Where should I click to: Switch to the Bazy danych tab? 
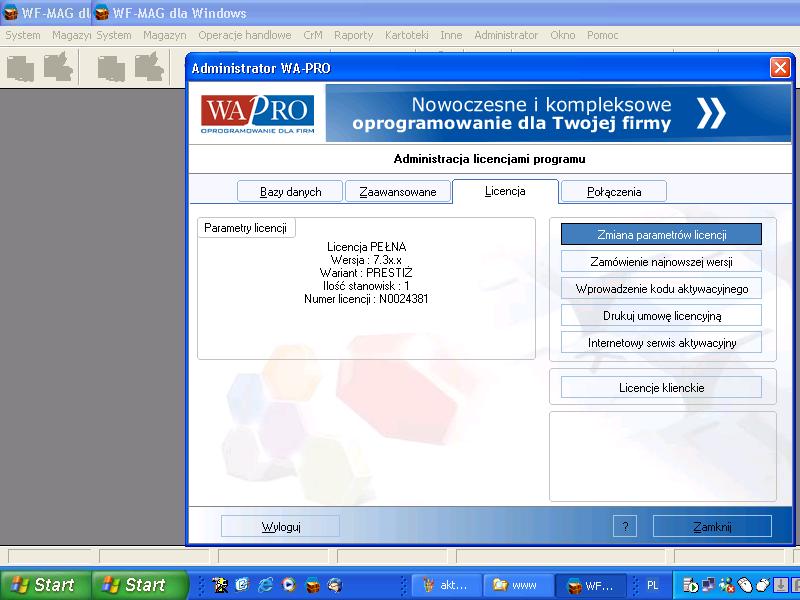tap(290, 192)
